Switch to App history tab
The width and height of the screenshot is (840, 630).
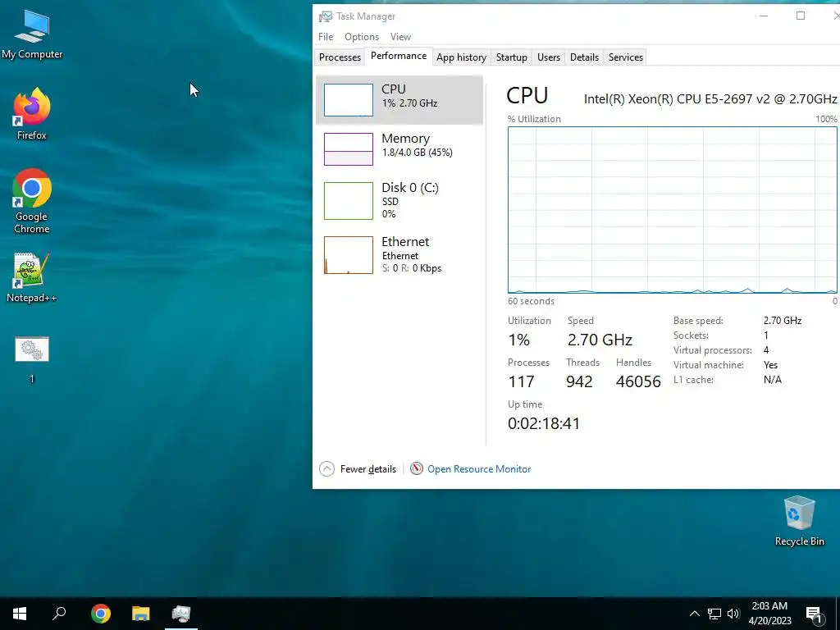point(461,57)
